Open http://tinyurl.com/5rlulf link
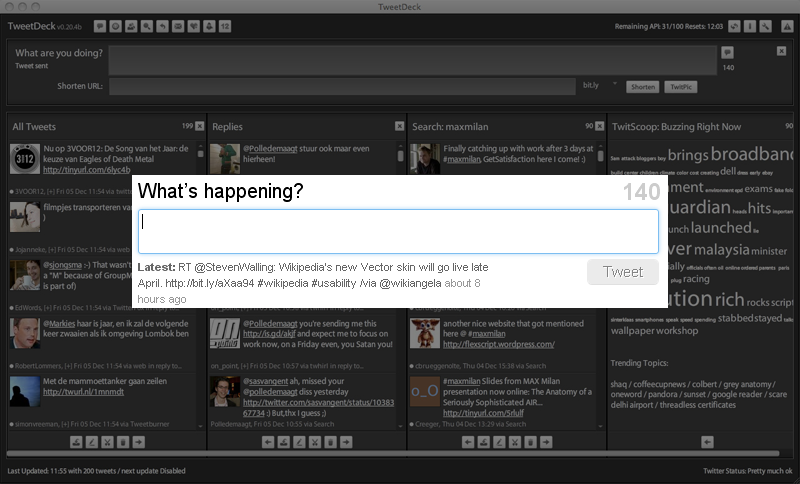 [483, 413]
